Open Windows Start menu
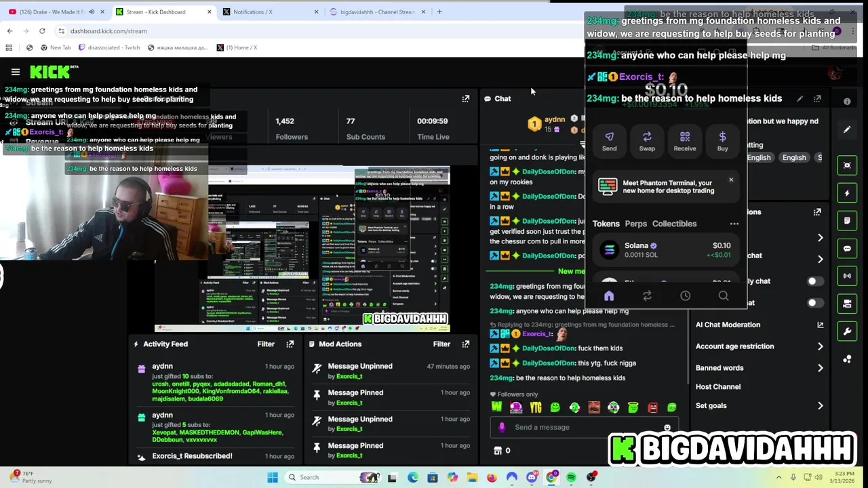The image size is (868, 488). (273, 478)
